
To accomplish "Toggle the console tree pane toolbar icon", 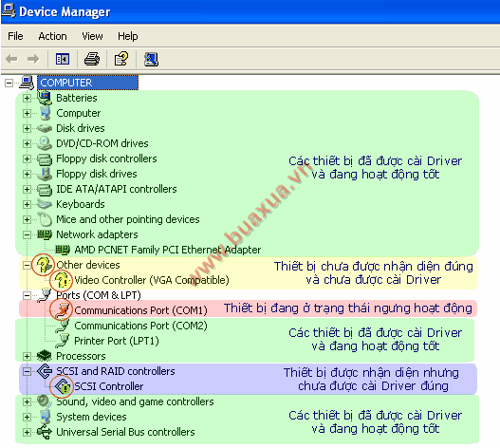I will click(x=63, y=59).
